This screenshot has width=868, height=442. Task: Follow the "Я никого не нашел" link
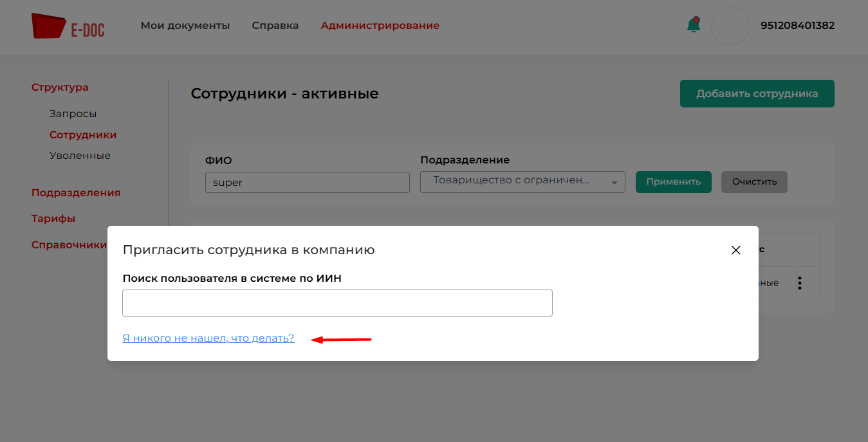(x=208, y=338)
